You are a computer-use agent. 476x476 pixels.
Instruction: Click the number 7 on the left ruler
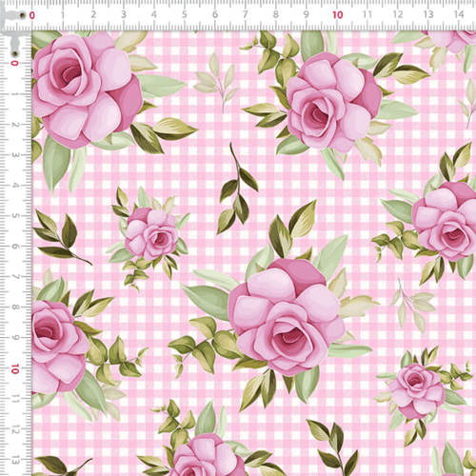pos(14,277)
